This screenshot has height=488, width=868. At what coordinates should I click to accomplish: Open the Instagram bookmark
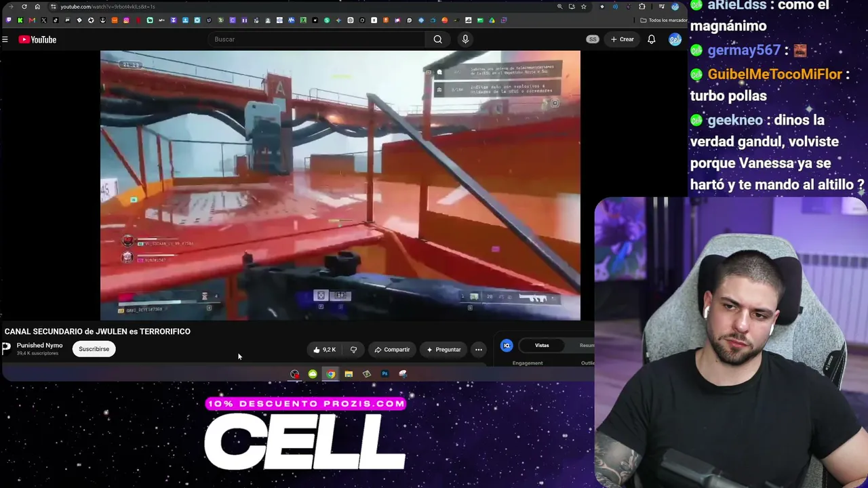click(126, 20)
